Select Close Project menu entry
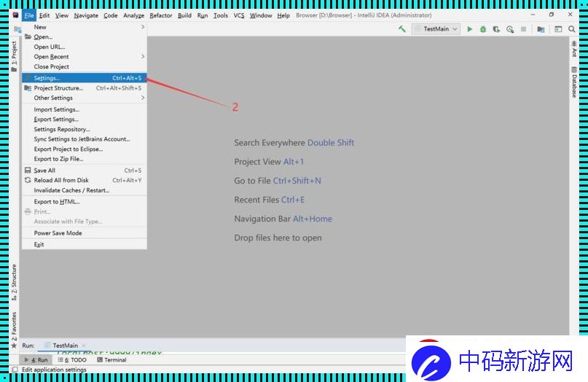The width and height of the screenshot is (588, 382). click(x=85, y=67)
